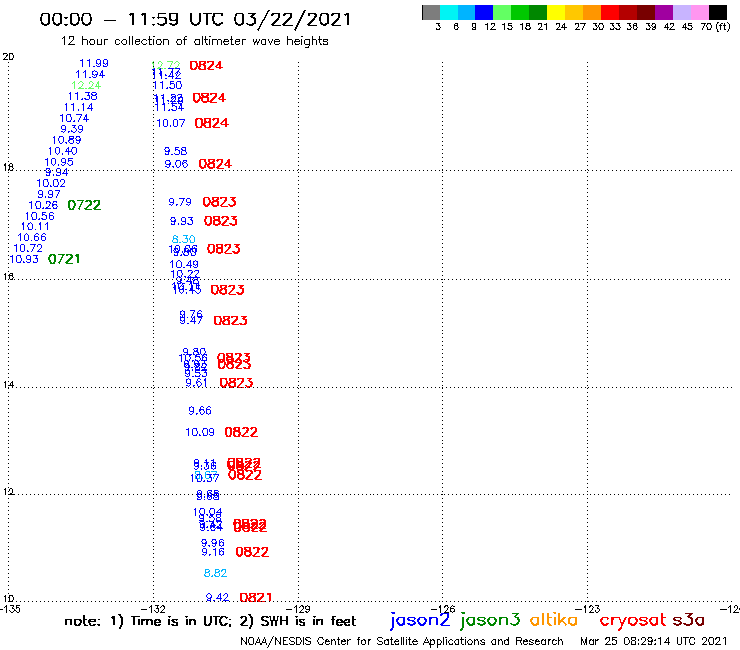Viewport: 740px width, 650px height.
Task: Click the wave height value 10.74
Action: (x=74, y=118)
